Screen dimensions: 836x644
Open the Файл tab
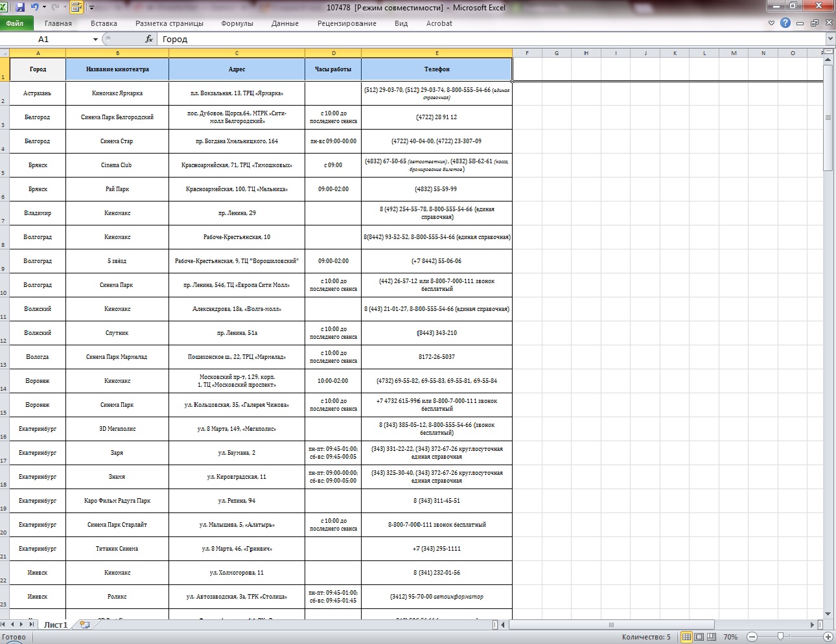click(15, 23)
